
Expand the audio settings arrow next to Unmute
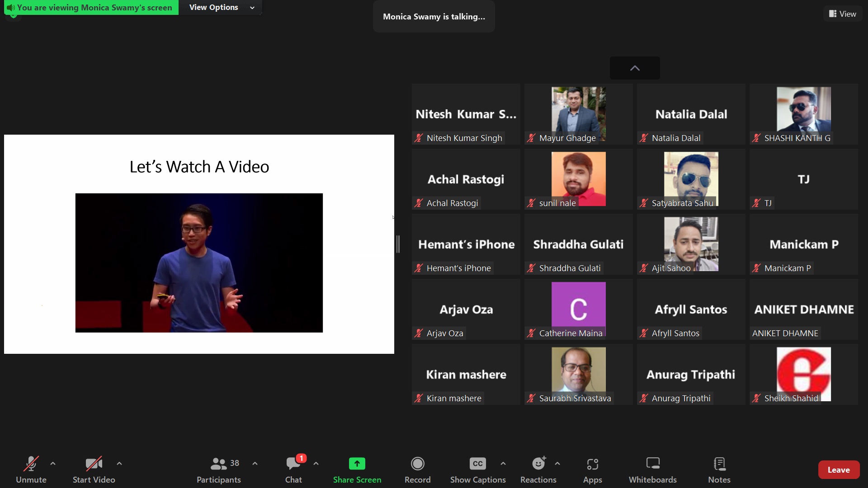click(53, 464)
